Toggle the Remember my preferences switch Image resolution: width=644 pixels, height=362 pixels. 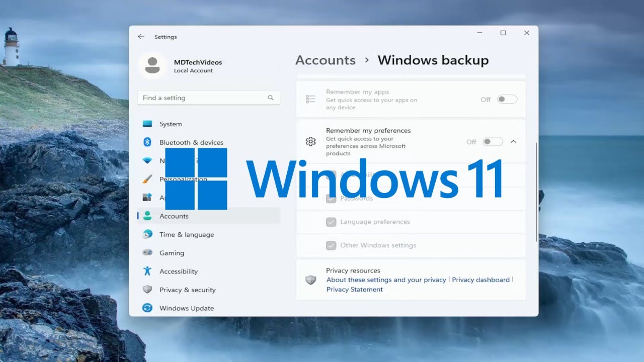(493, 142)
